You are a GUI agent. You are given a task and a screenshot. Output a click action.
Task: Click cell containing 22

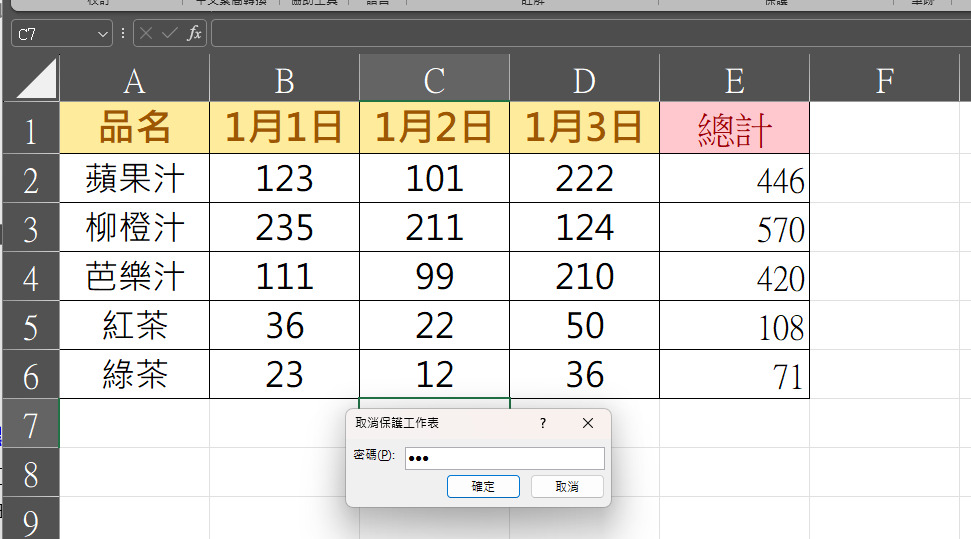(434, 325)
